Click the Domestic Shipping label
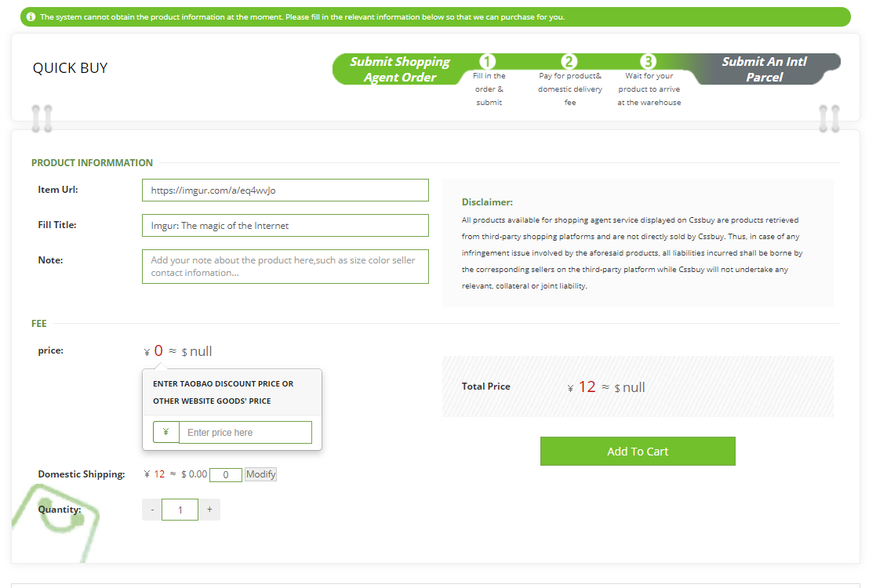The height and width of the screenshot is (588, 887). click(82, 474)
